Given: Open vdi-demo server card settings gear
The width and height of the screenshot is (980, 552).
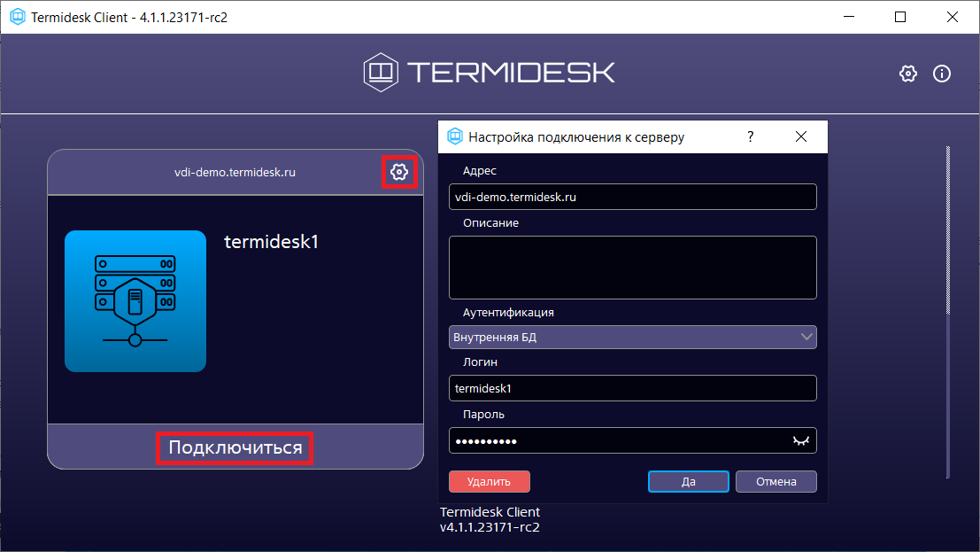Looking at the screenshot, I should 399,172.
